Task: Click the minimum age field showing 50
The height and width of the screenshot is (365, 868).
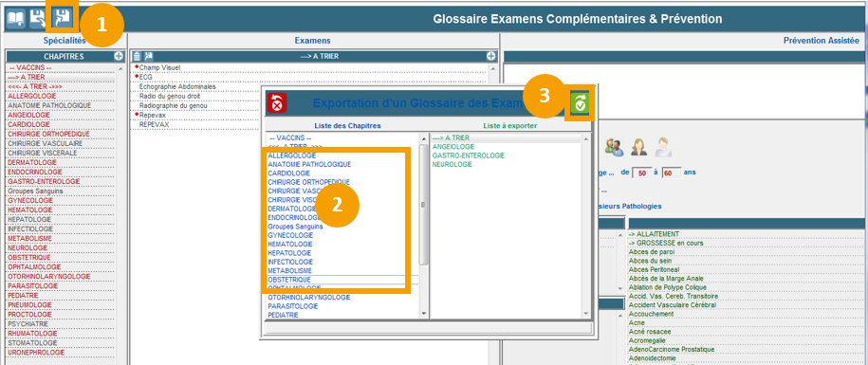Action: tap(641, 173)
